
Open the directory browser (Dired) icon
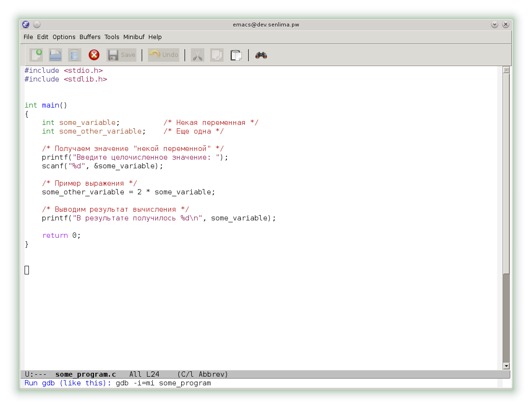(x=75, y=55)
